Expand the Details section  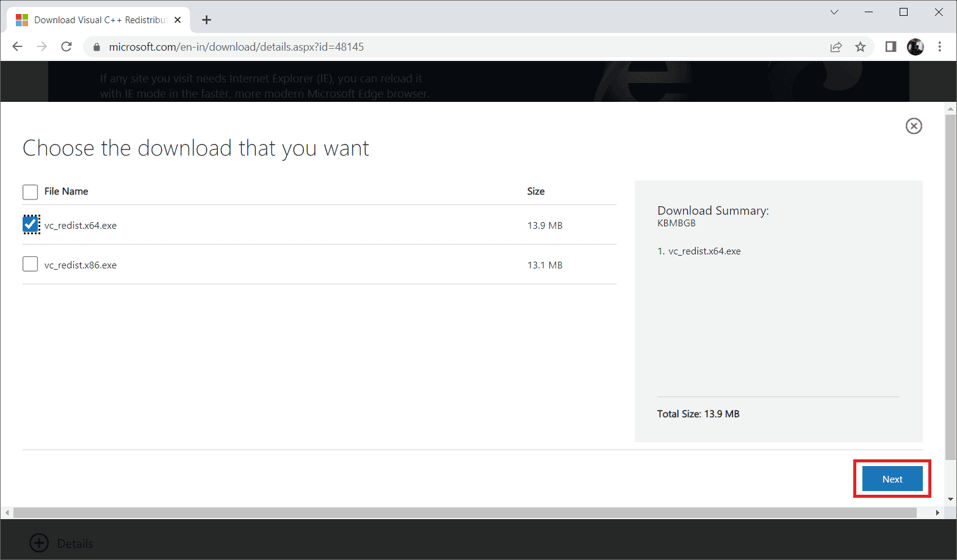(39, 543)
